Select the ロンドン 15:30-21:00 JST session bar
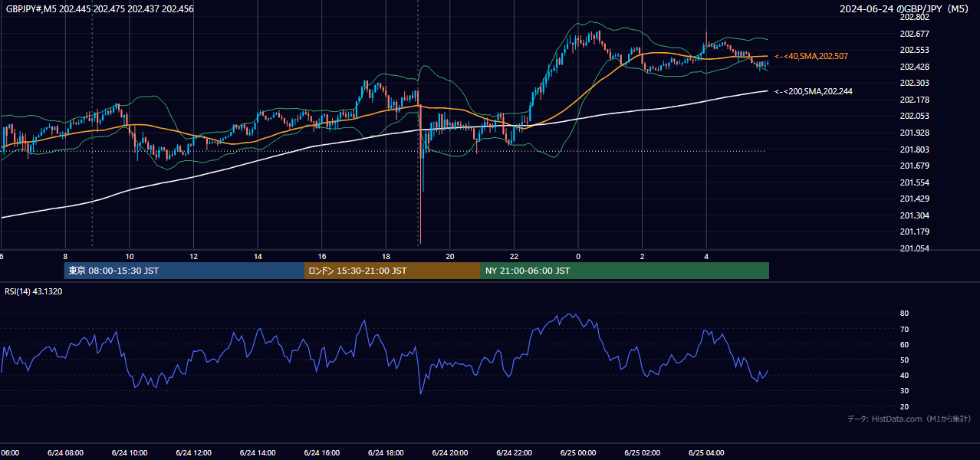 [x=393, y=271]
